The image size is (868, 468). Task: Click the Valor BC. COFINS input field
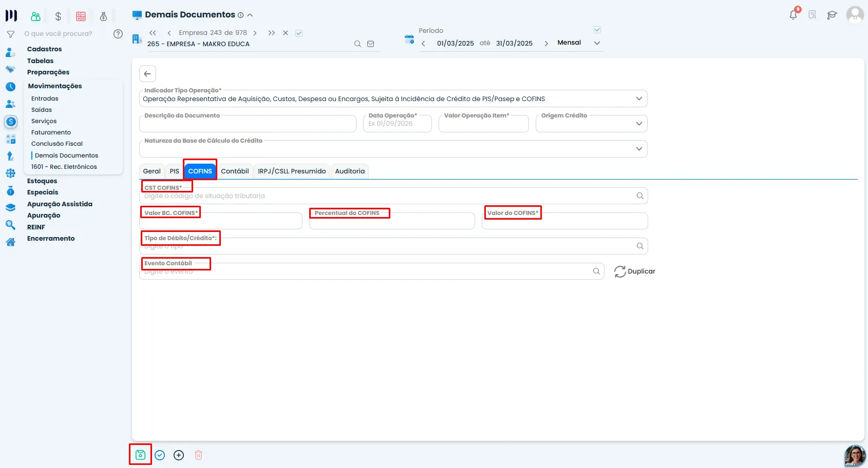tap(221, 221)
